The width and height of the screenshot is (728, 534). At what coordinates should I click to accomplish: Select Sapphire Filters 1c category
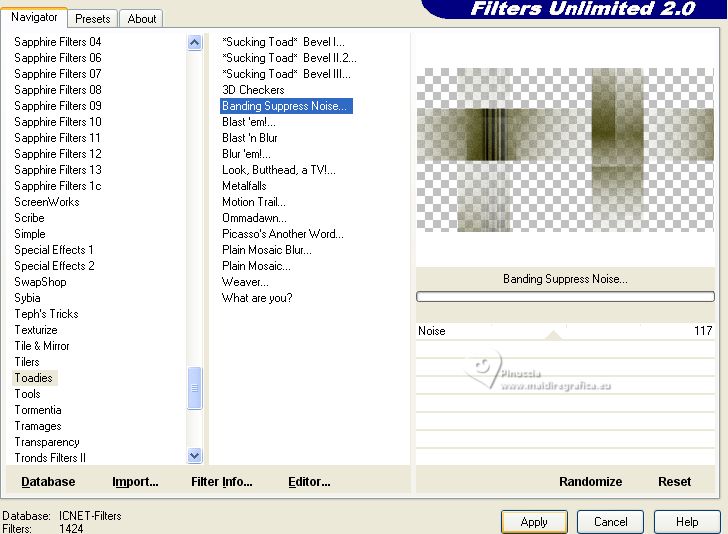pos(58,186)
